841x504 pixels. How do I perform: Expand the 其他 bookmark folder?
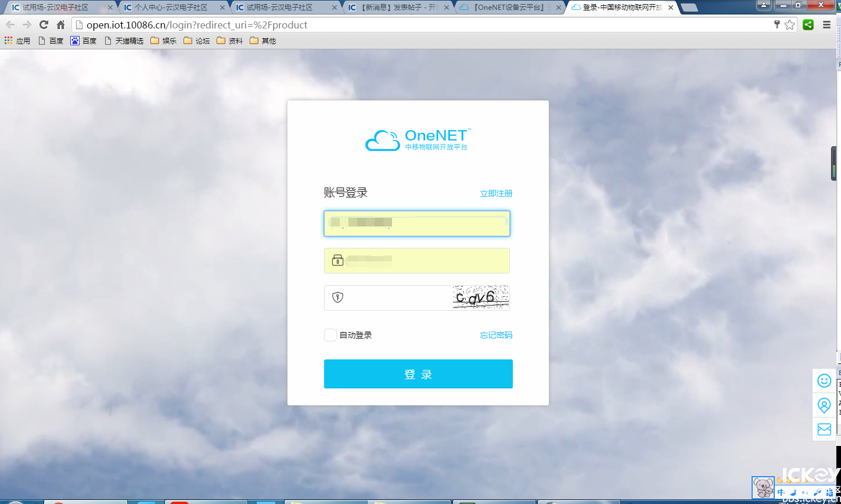pyautogui.click(x=263, y=41)
